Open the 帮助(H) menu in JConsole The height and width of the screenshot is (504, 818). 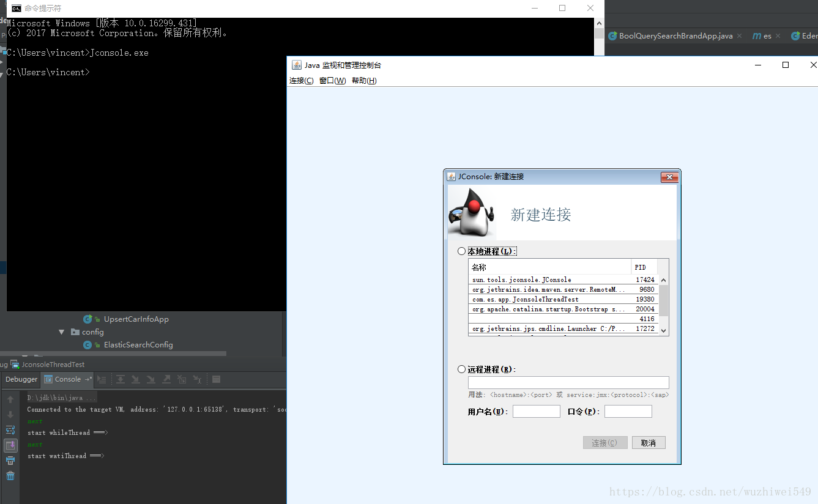click(x=364, y=81)
